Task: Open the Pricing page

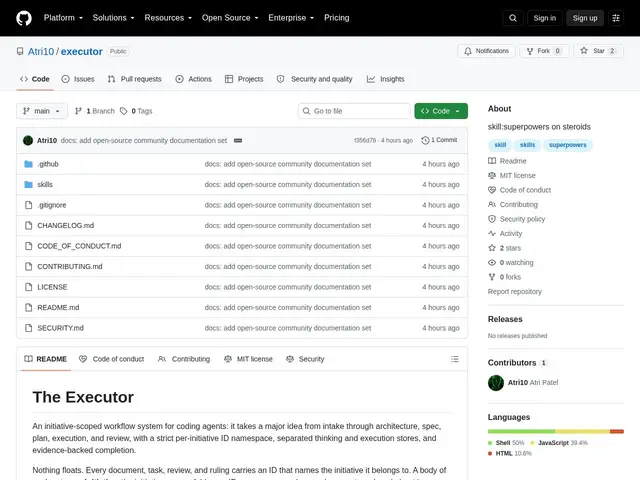Action: pyautogui.click(x=336, y=18)
